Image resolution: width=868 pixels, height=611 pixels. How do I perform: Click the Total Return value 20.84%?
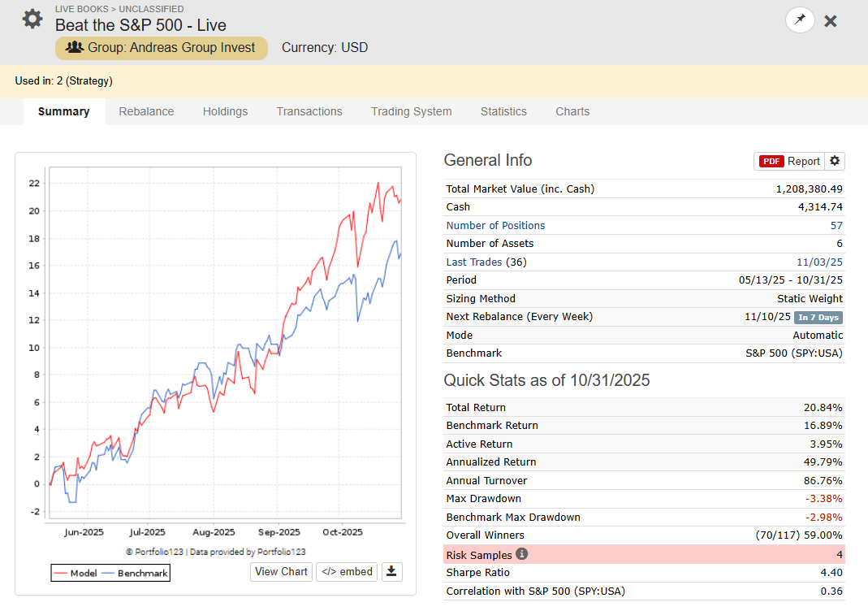coord(823,407)
